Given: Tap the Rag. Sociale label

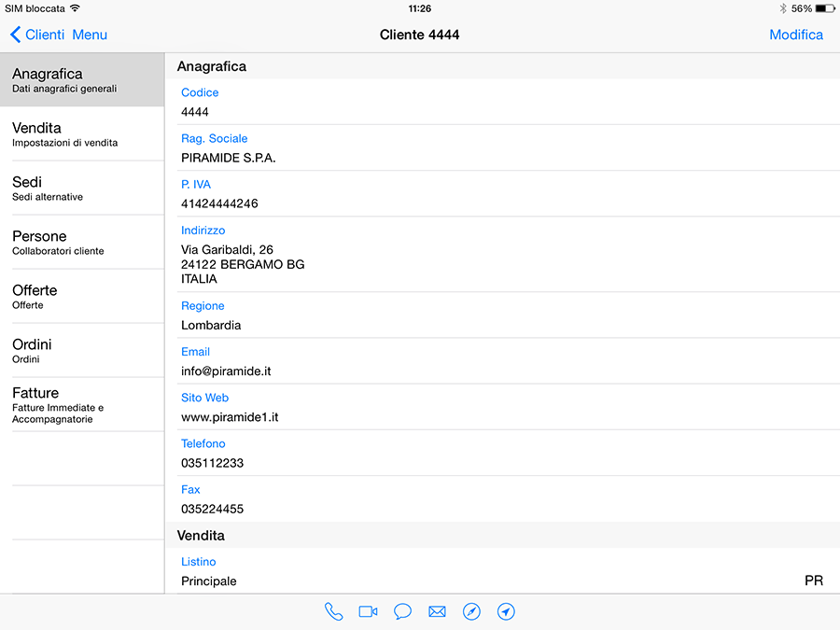Looking at the screenshot, I should coord(215,139).
